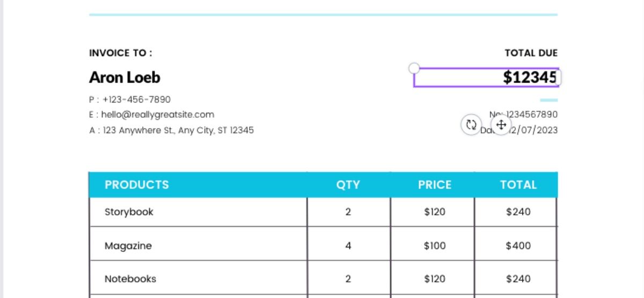Click the right-edge pill resize handle
This screenshot has width=644, height=298.
pyautogui.click(x=559, y=78)
